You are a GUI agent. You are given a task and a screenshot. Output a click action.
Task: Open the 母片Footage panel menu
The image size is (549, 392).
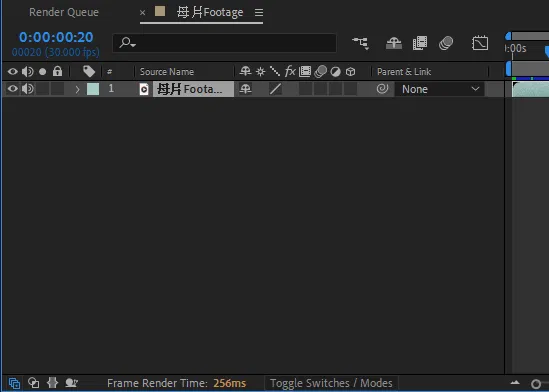coord(259,13)
